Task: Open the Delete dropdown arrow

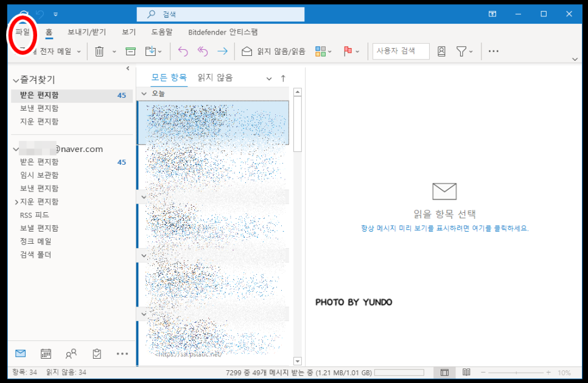Action: [114, 52]
